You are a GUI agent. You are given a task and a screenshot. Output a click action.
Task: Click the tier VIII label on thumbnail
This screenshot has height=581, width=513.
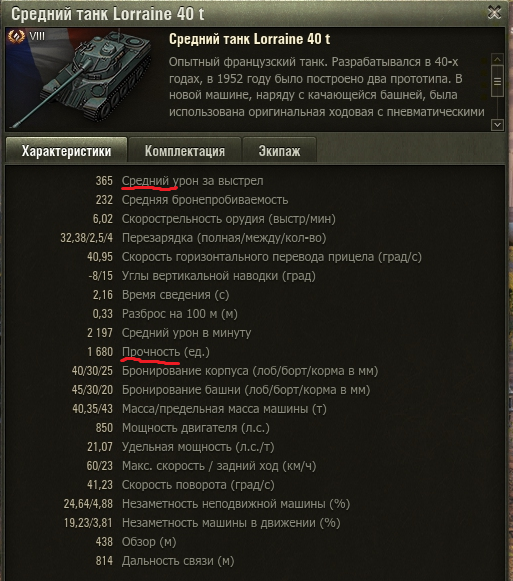37,36
